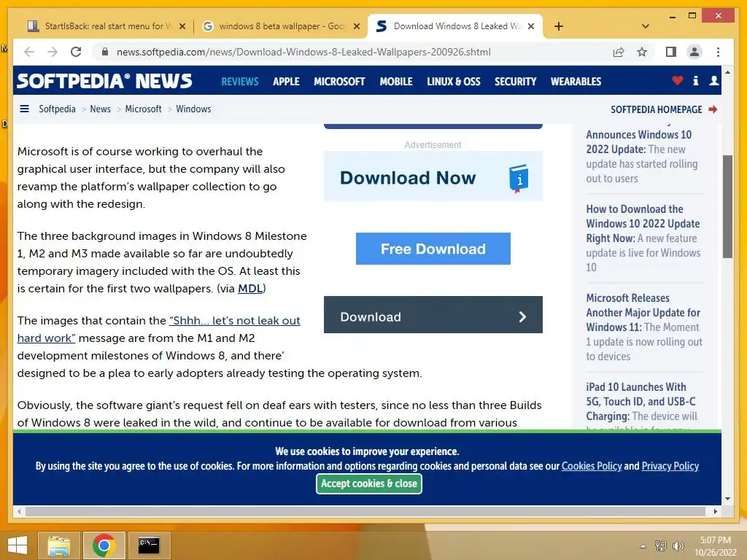Click Windows breadcrumb link

pos(193,109)
